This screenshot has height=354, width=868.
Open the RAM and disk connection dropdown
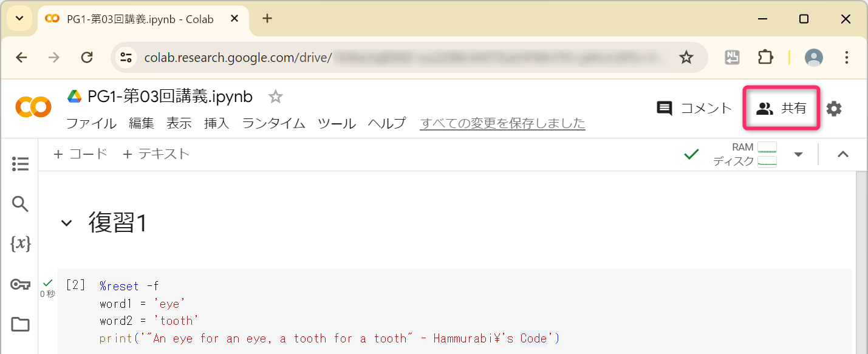click(798, 155)
